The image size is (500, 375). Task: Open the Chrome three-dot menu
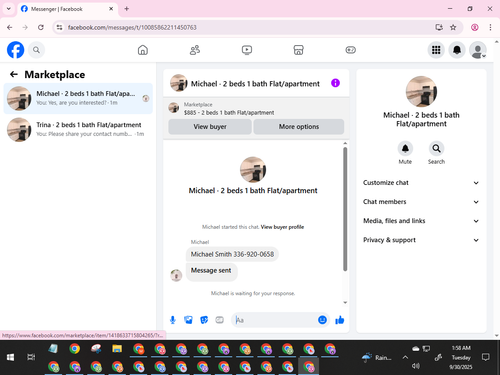490,27
